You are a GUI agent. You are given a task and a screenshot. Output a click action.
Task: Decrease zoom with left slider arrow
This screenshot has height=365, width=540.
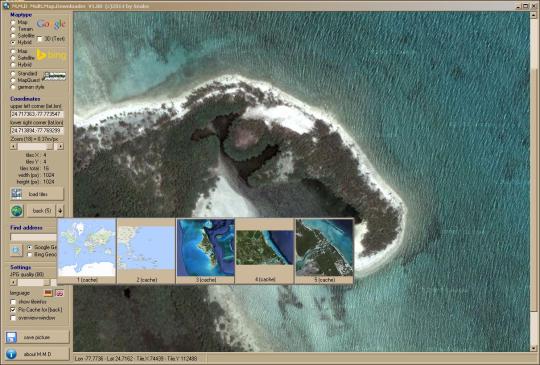click(13, 146)
